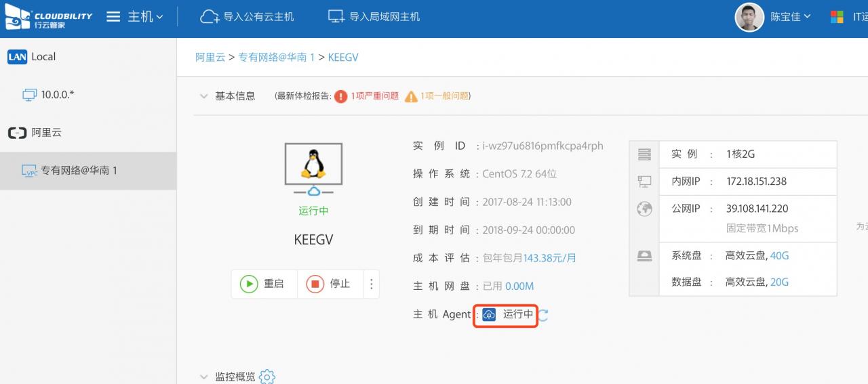Collapse the 基本信息 section chevron
This screenshot has height=384, width=868.
click(203, 96)
